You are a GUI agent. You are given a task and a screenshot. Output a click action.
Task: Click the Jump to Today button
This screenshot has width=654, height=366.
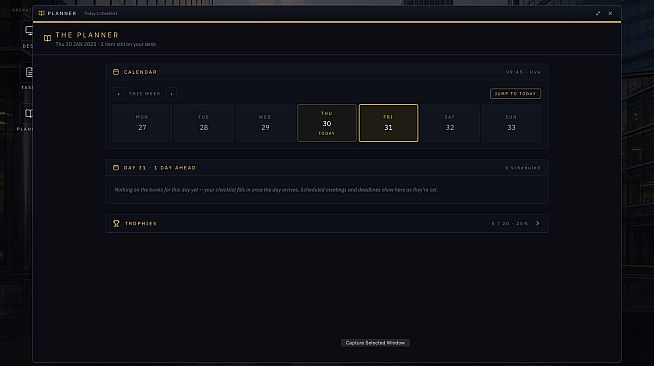[515, 94]
